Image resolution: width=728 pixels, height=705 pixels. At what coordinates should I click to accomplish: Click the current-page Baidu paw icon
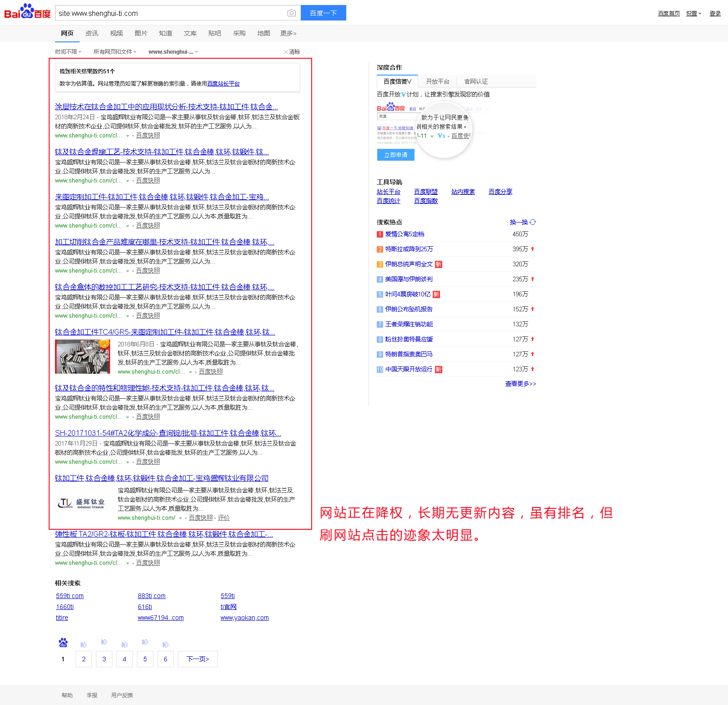point(63,643)
